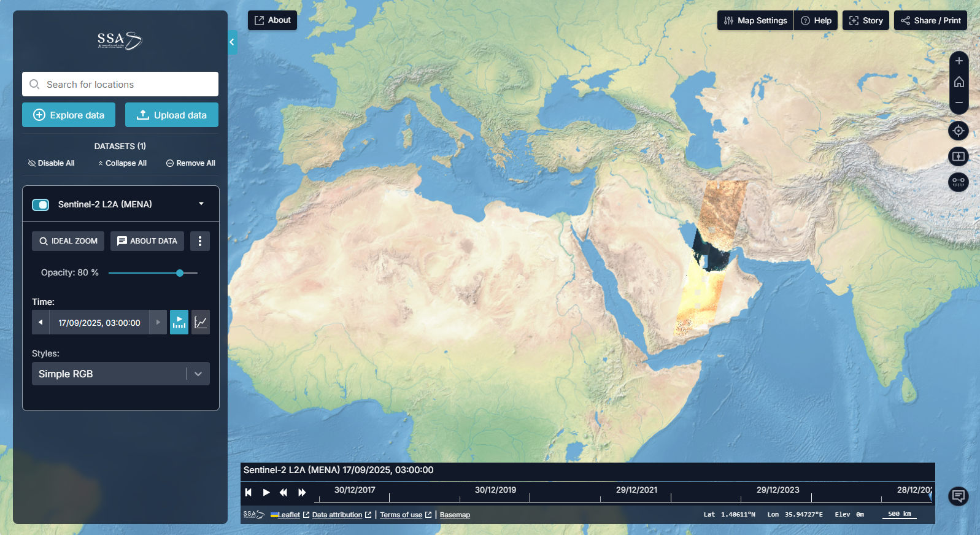Collapse the Sentinel-2 L2A dataset panel
This screenshot has width=980, height=535.
(x=201, y=204)
